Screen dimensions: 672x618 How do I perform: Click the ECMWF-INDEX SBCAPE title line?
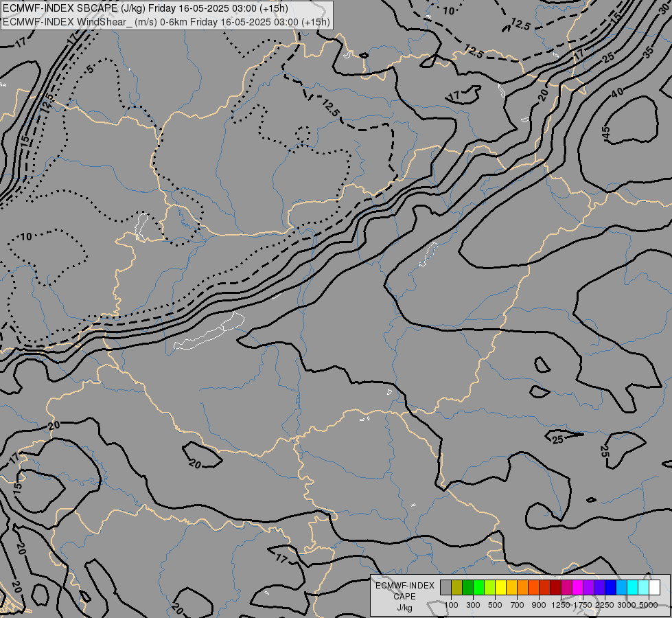click(x=146, y=8)
